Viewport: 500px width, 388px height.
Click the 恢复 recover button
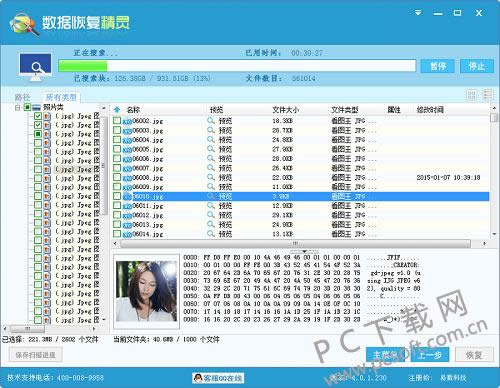pyautogui.click(x=474, y=355)
